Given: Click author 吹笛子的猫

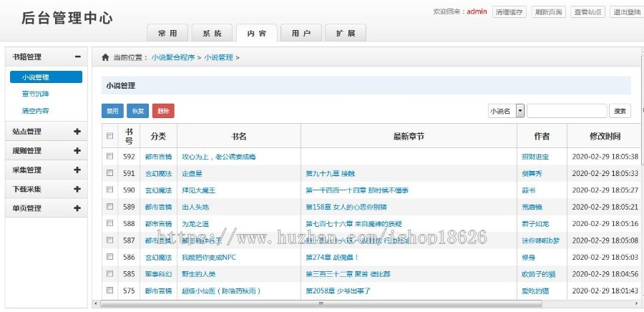Looking at the screenshot, I should 538,274.
